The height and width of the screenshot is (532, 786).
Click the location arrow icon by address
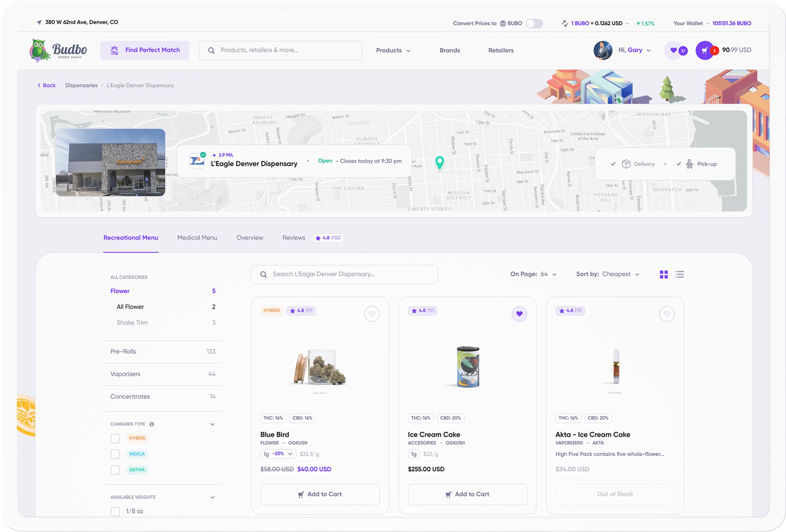click(x=39, y=22)
